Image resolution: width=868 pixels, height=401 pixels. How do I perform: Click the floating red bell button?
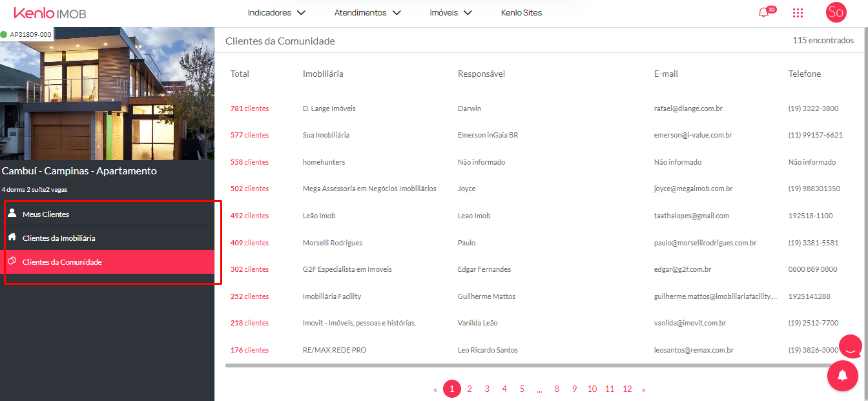843,376
